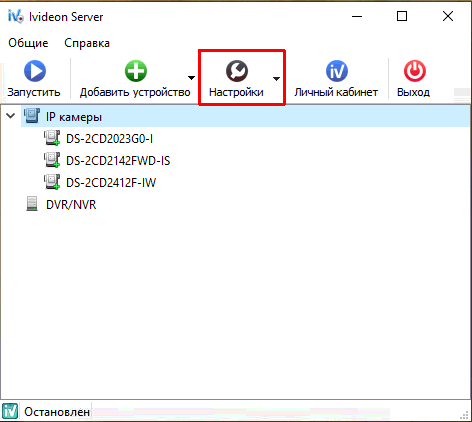Click the Настройки label
Screen dimensions: 472x422
point(236,92)
